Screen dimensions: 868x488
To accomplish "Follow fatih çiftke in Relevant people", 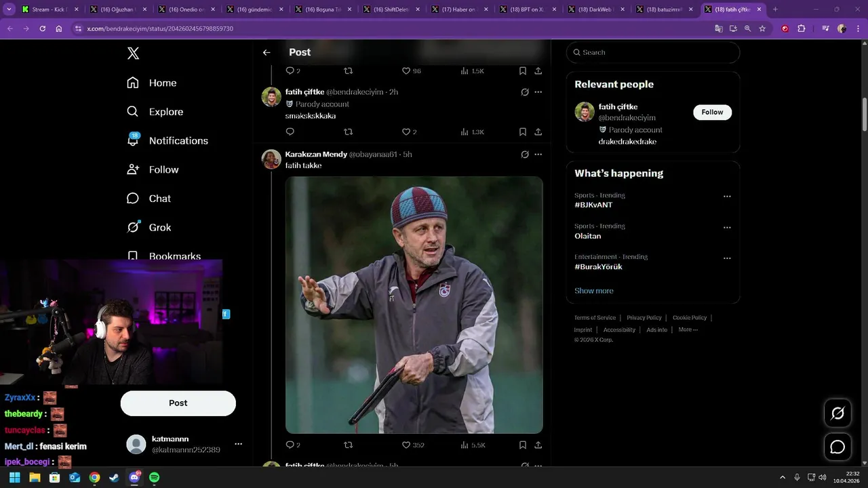I will [712, 113].
